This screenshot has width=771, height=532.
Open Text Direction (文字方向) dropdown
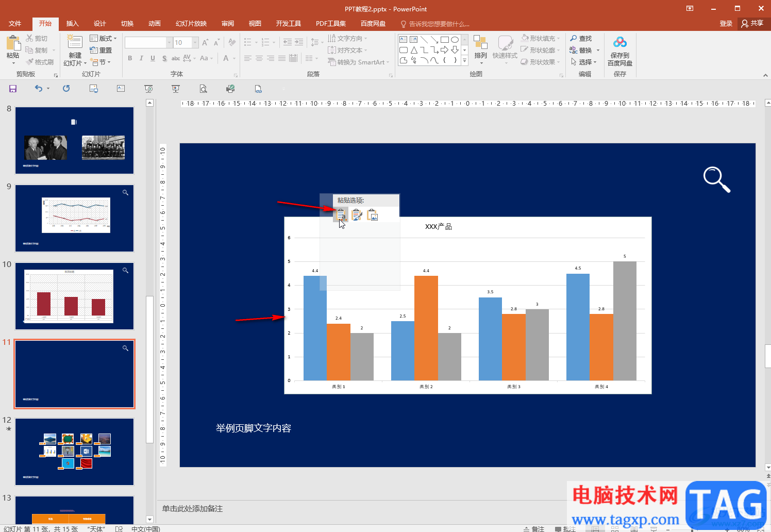(347, 39)
